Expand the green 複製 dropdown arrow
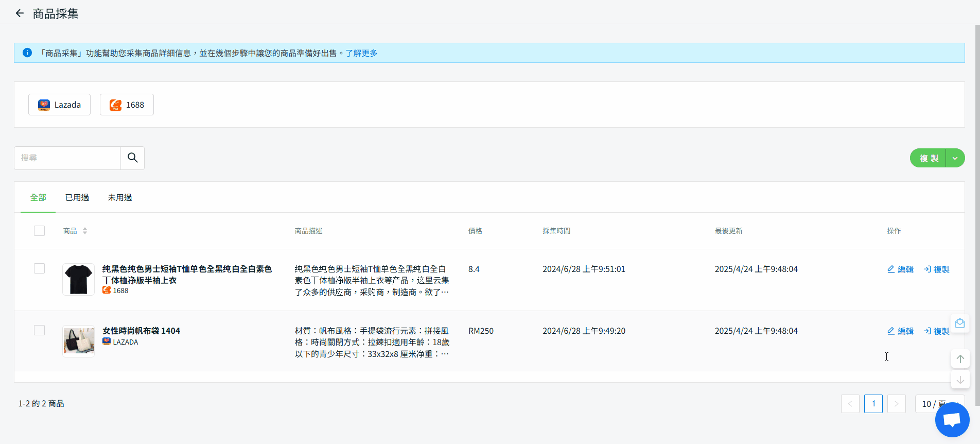980x444 pixels. click(955, 158)
